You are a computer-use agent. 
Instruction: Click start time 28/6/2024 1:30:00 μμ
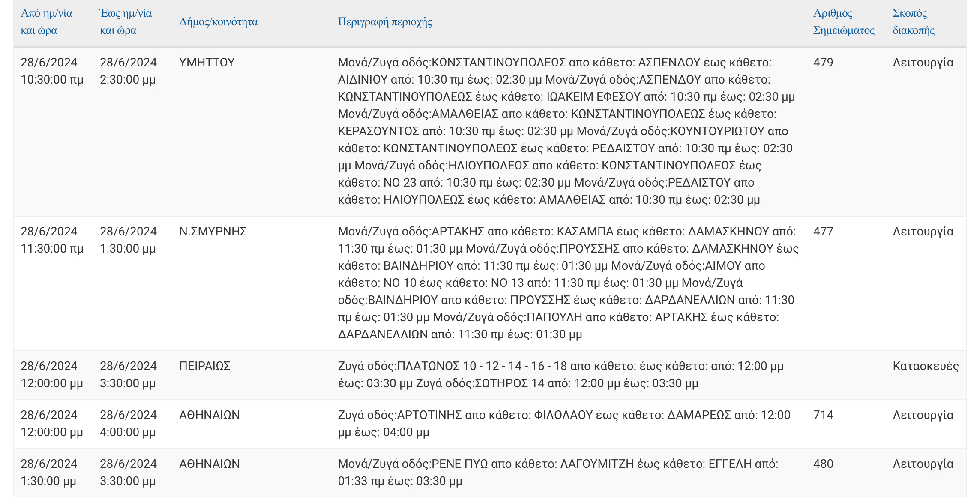tap(49, 473)
